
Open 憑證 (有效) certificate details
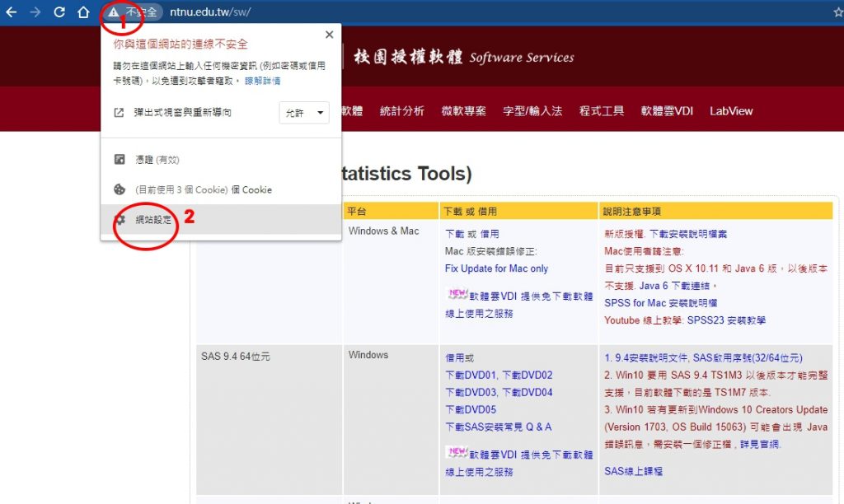pos(157,160)
